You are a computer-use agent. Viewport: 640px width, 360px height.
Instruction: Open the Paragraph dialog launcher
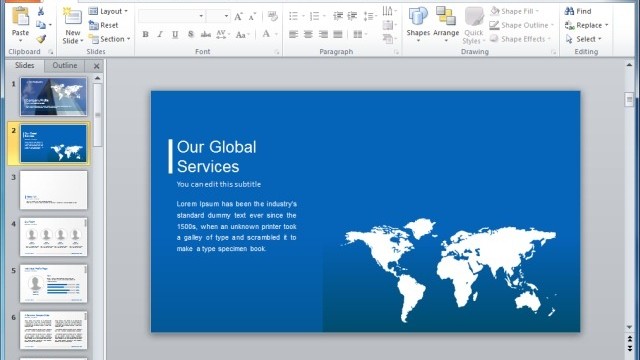[396, 52]
